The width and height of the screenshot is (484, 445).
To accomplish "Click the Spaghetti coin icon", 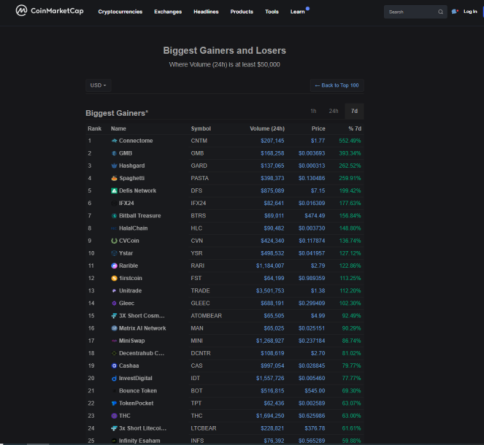I will click(x=114, y=178).
